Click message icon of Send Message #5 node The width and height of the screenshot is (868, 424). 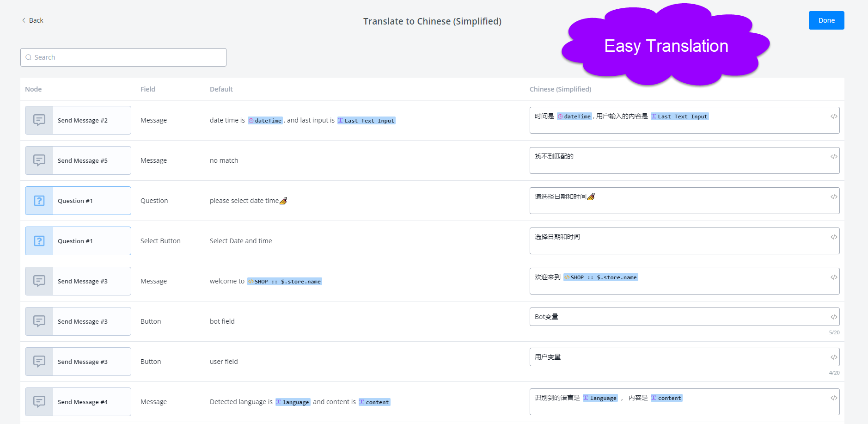point(39,160)
